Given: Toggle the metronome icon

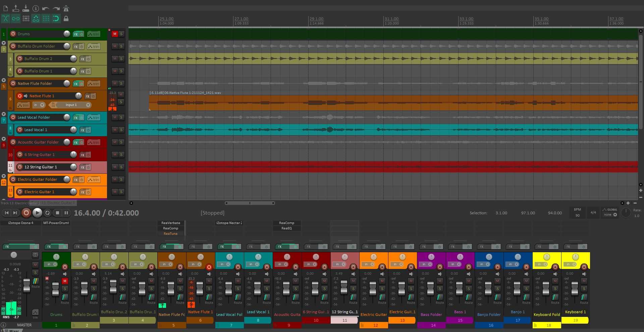Looking at the screenshot, I should pos(66,8).
